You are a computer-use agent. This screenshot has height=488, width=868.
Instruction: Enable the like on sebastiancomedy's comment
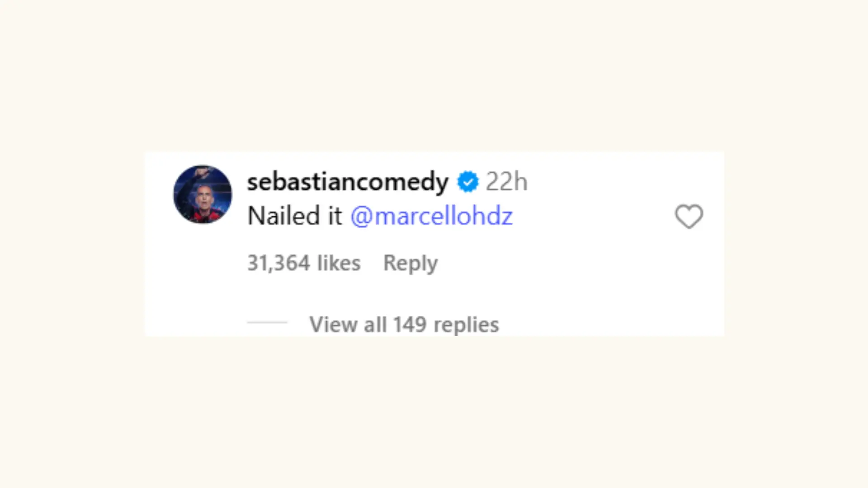689,216
